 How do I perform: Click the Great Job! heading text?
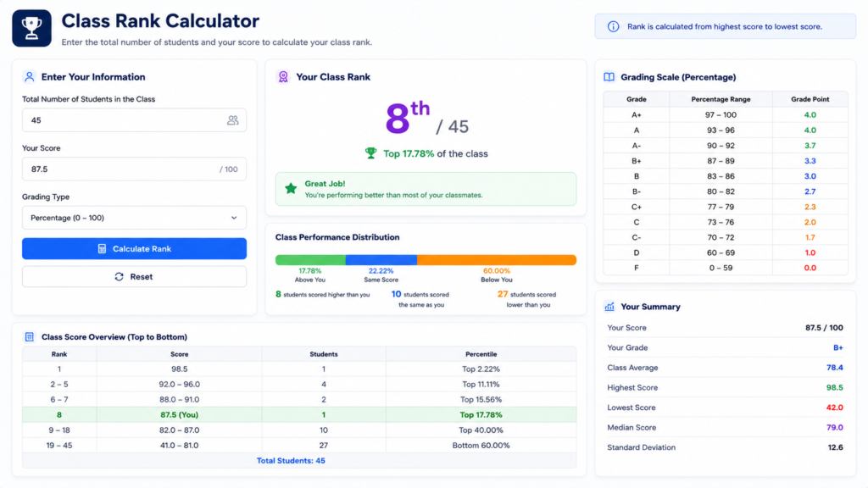325,184
